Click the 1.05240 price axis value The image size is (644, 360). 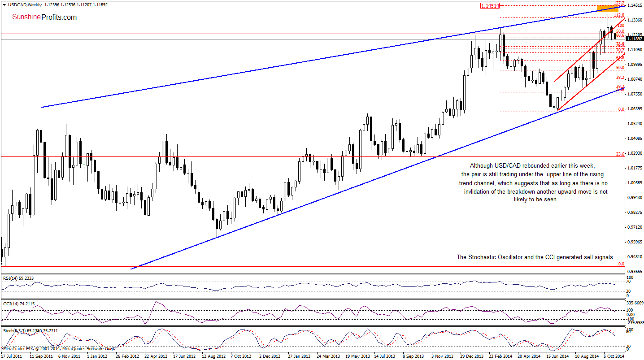635,124
